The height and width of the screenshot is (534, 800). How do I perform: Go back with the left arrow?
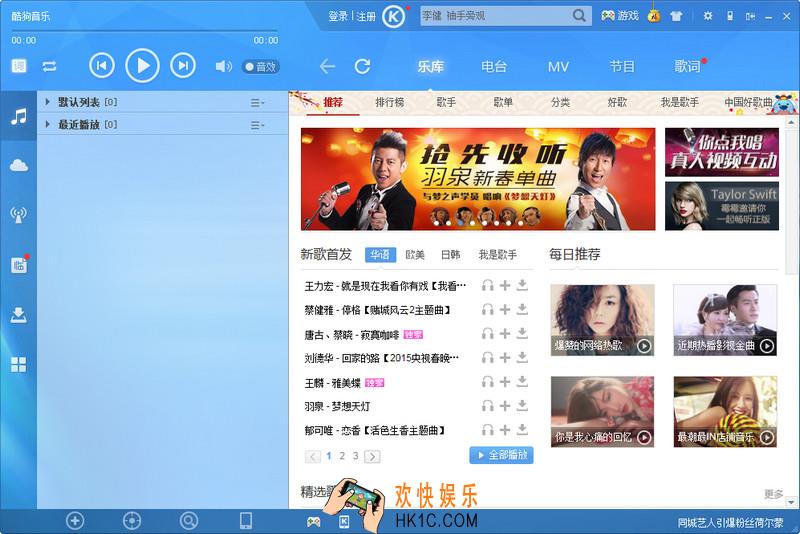(327, 66)
